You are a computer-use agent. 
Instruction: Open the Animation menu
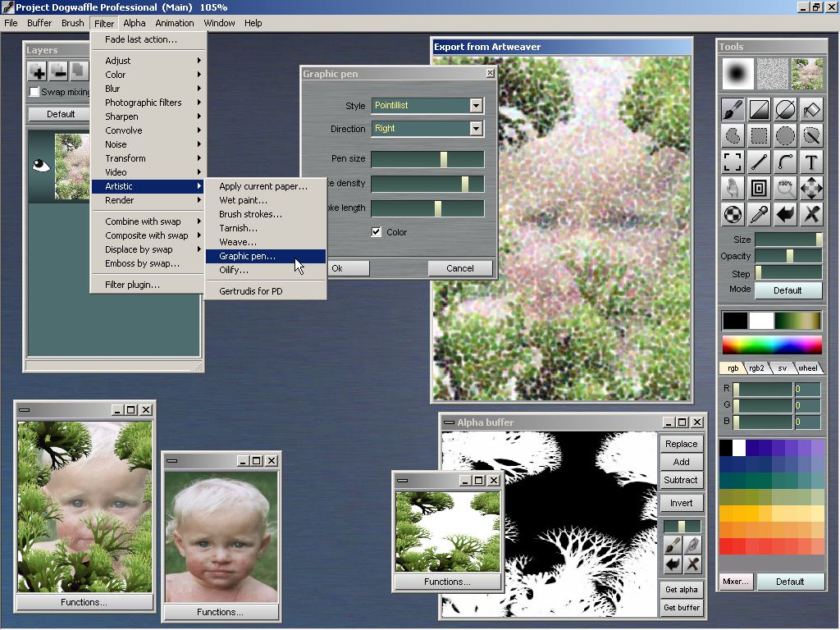tap(174, 23)
